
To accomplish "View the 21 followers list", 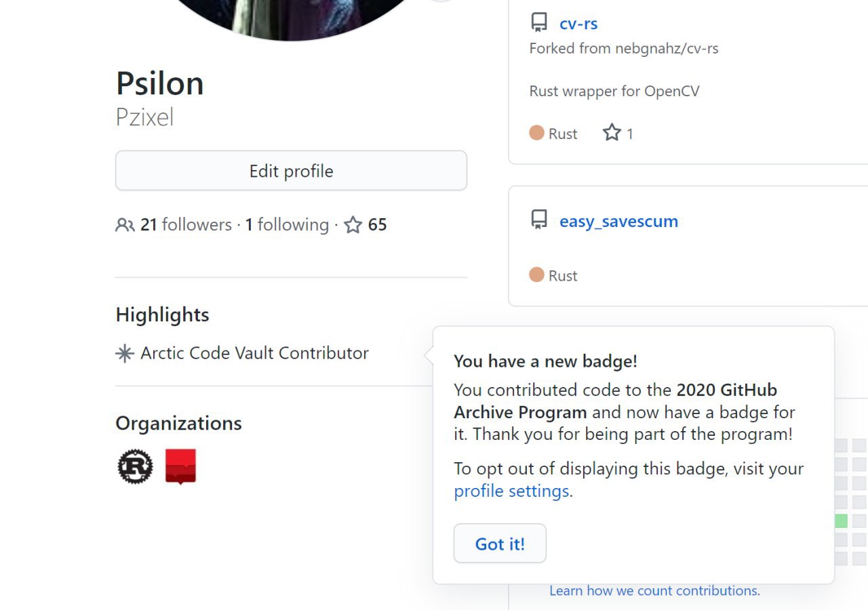I will click(x=186, y=225).
